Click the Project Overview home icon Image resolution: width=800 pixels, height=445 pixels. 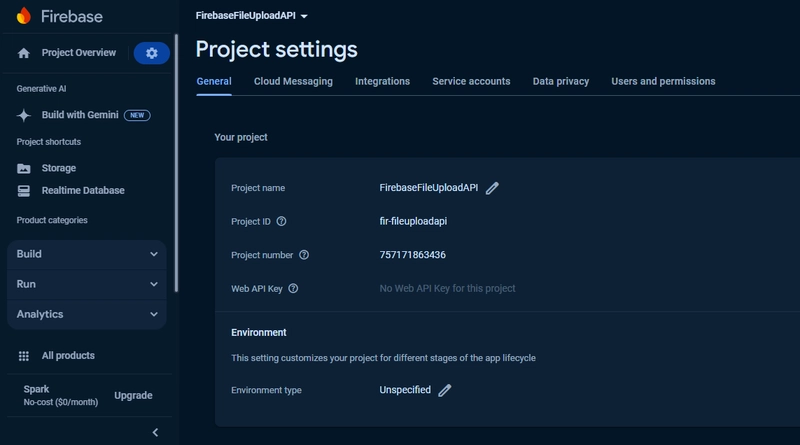click(23, 53)
